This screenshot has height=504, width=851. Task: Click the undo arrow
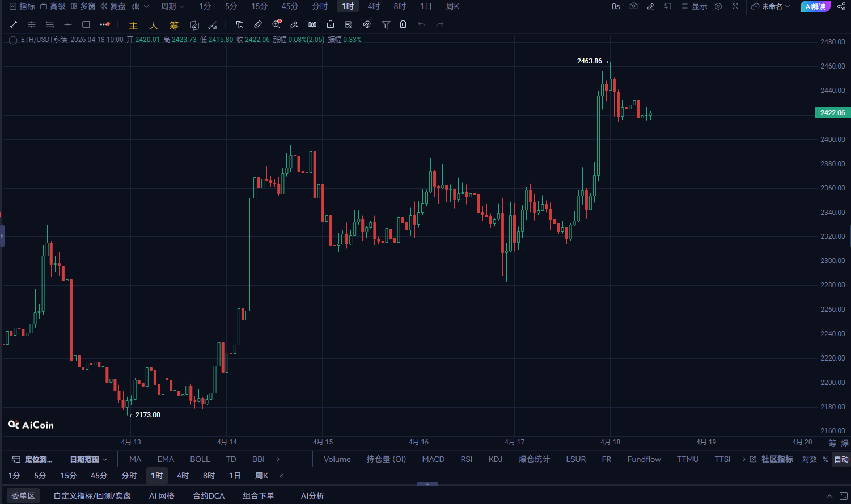421,24
